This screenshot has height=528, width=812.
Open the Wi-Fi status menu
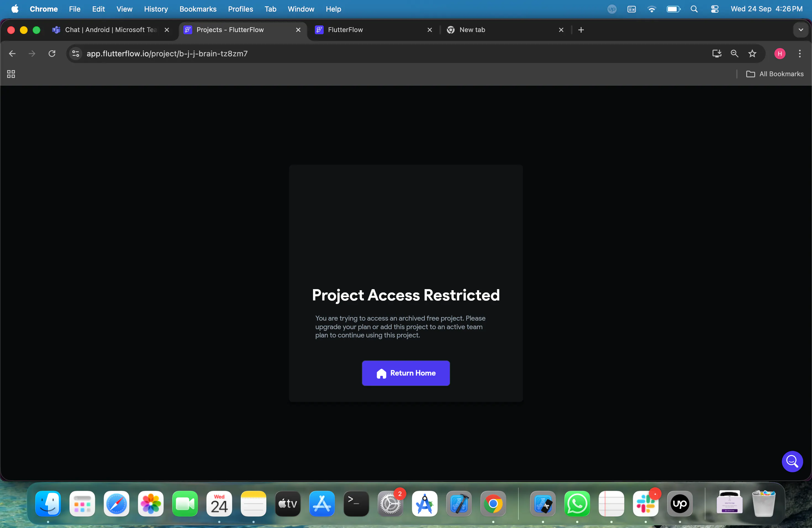click(x=652, y=9)
